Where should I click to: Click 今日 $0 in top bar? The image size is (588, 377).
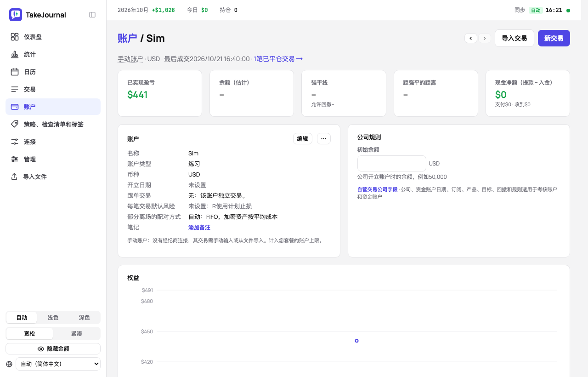pos(198,10)
